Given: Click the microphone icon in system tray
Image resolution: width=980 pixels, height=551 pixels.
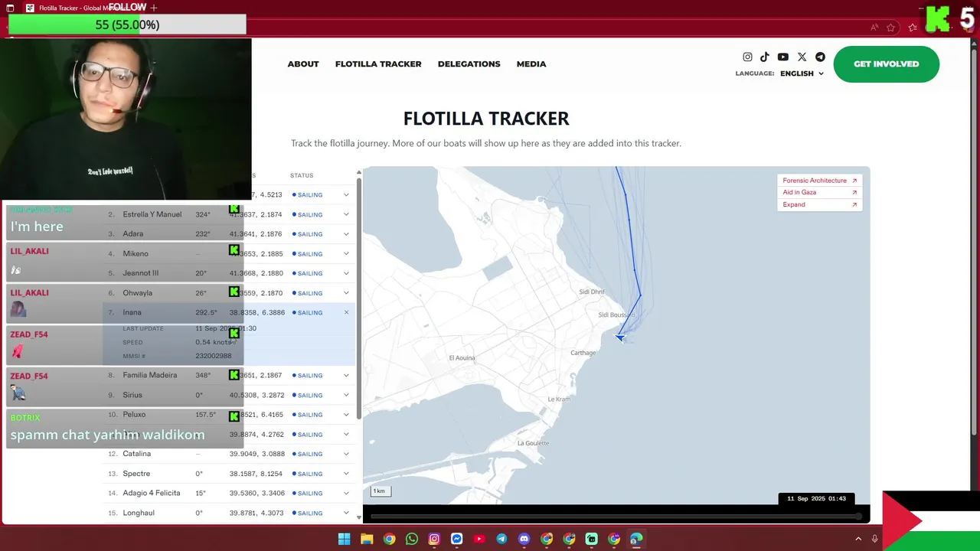Looking at the screenshot, I should [874, 539].
